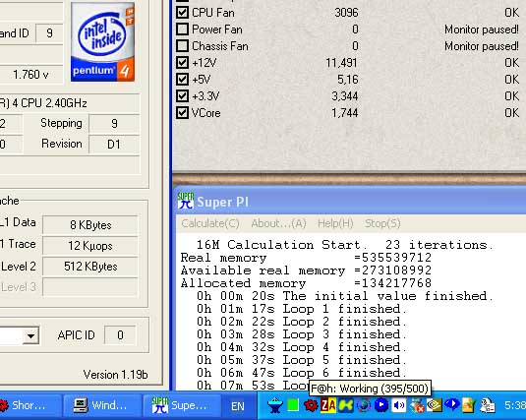
Task: Uncheck the CPU Fan monitor checkbox
Action: pyautogui.click(x=182, y=13)
